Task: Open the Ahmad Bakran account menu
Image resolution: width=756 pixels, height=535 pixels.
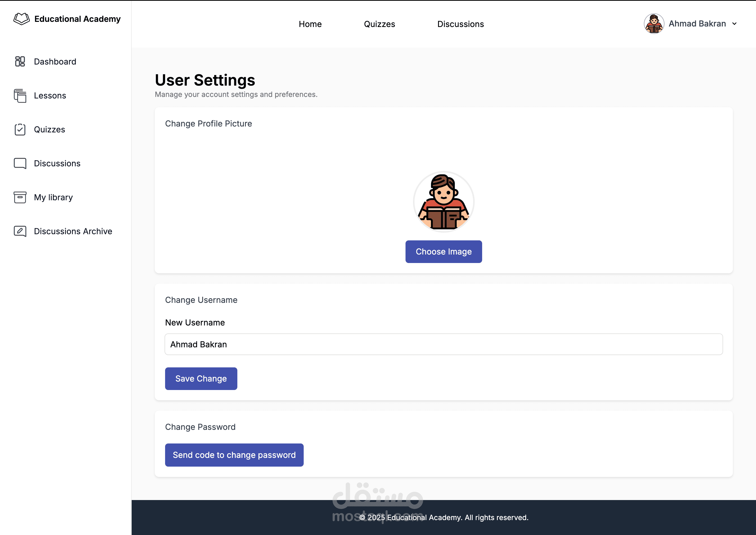Action: pyautogui.click(x=697, y=24)
